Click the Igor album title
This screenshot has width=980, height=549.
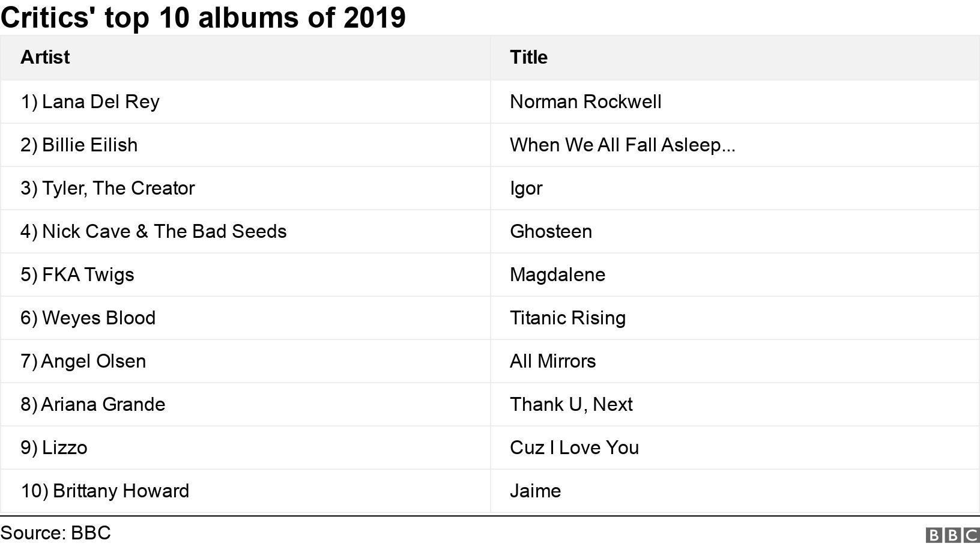(x=526, y=189)
